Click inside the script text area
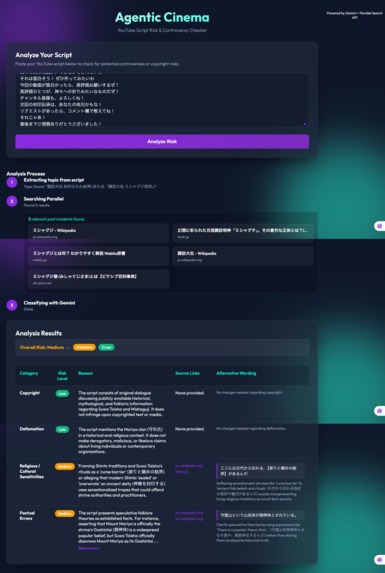This screenshot has width=385, height=573. [x=162, y=100]
